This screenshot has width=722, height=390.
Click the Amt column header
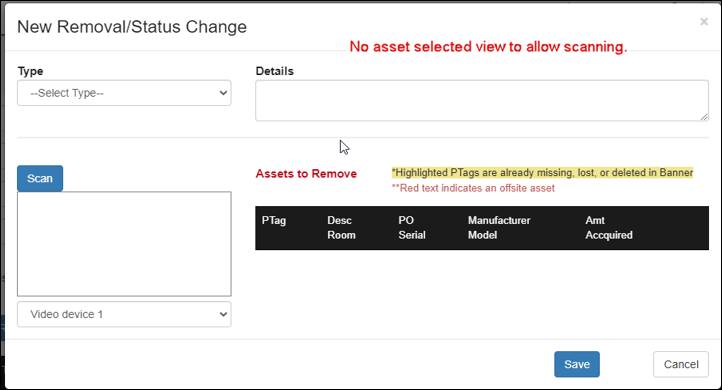click(595, 221)
